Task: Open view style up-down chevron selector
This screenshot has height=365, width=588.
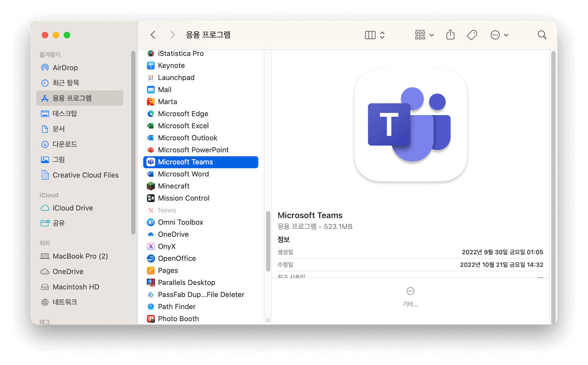Action: click(x=382, y=35)
